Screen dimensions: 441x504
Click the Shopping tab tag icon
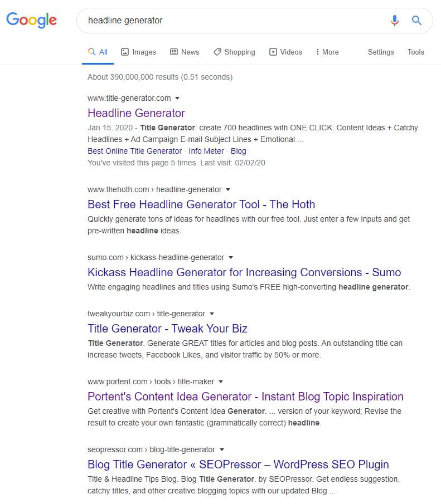(x=217, y=52)
